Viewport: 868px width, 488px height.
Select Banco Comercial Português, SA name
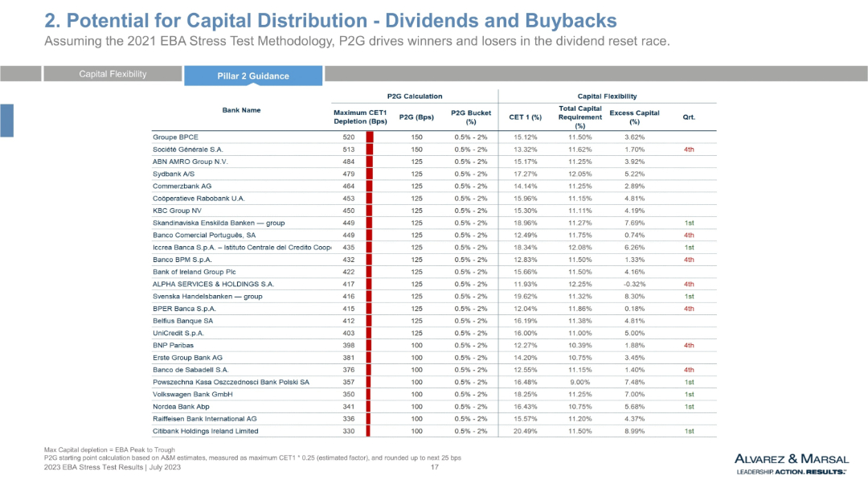pos(204,235)
